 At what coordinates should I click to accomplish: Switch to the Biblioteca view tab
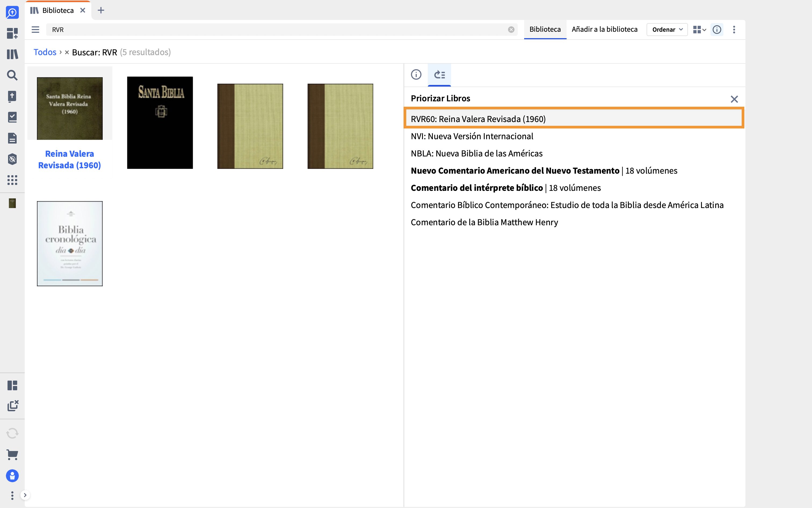pos(545,29)
